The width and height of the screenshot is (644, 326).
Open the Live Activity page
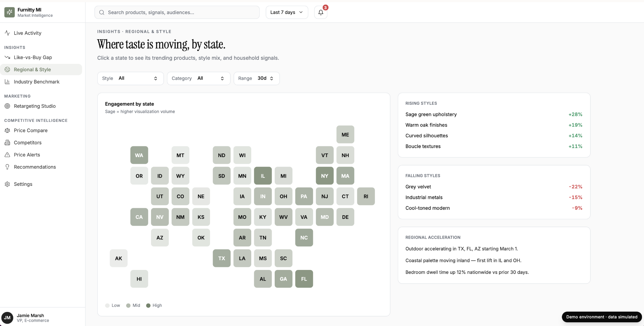(41, 33)
